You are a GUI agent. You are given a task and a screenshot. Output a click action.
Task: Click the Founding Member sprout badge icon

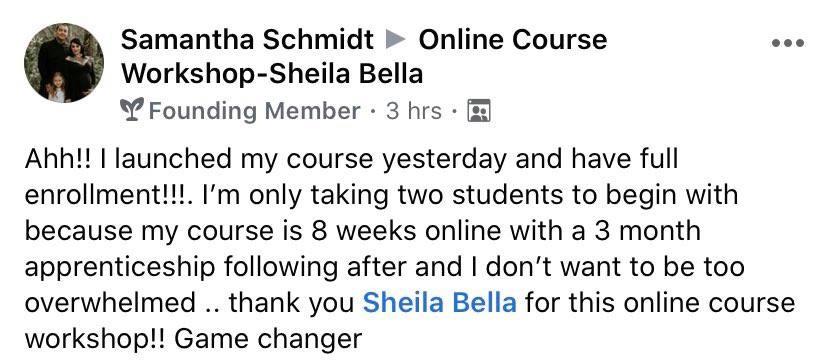pos(132,110)
